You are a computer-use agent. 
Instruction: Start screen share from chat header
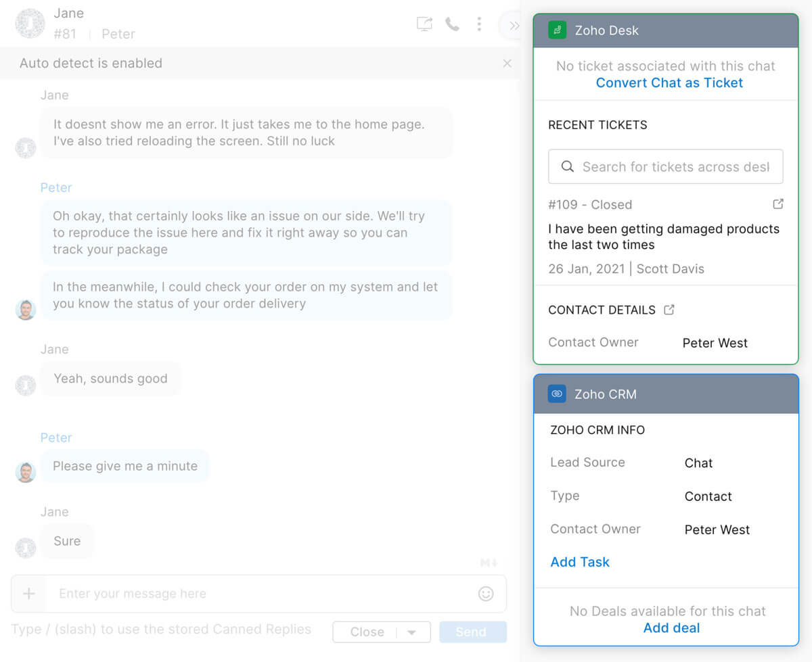[424, 24]
